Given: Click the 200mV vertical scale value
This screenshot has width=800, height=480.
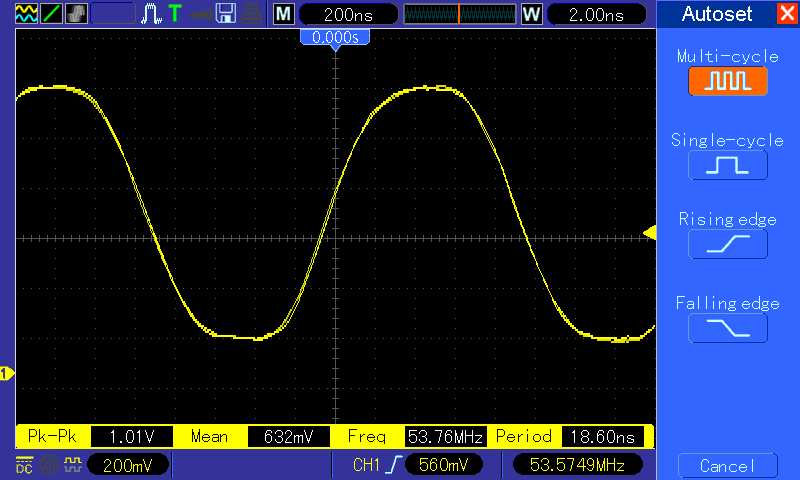Looking at the screenshot, I should 128,465.
